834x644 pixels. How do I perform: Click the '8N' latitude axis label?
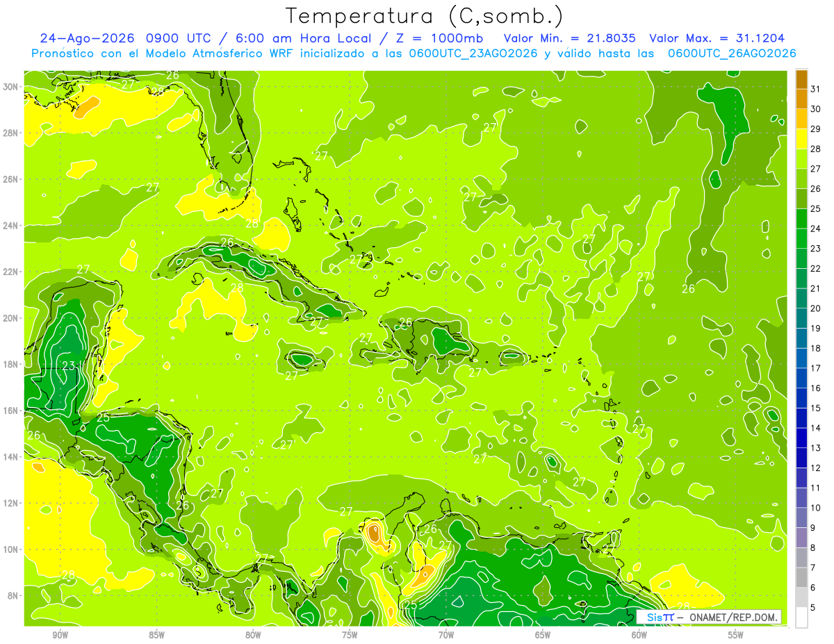(14, 595)
